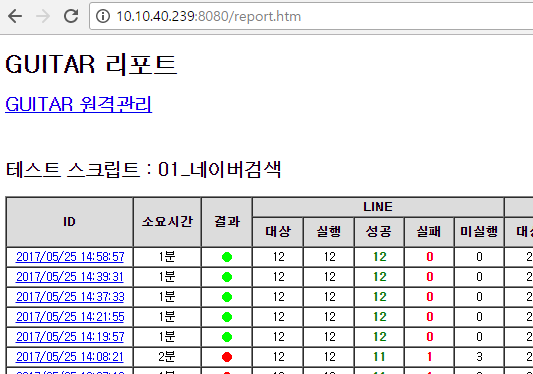
Task: Open report 2017/05/25 14:37:33
Action: [70, 297]
